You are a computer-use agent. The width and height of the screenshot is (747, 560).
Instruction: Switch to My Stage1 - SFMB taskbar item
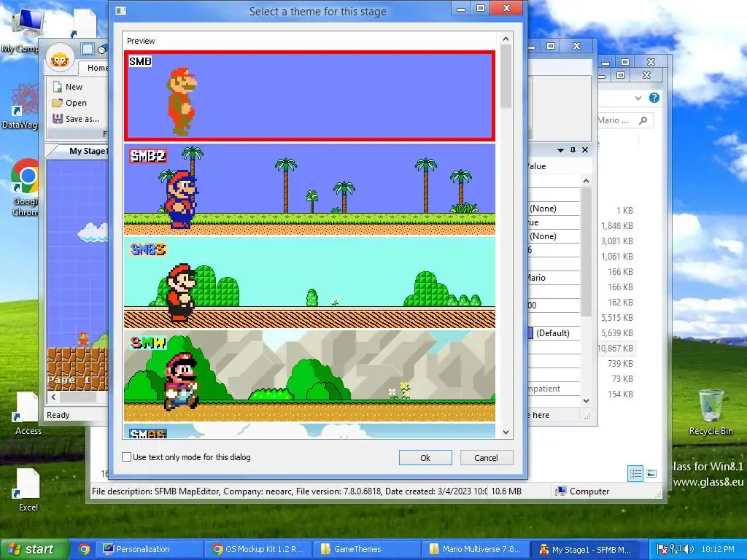click(585, 549)
